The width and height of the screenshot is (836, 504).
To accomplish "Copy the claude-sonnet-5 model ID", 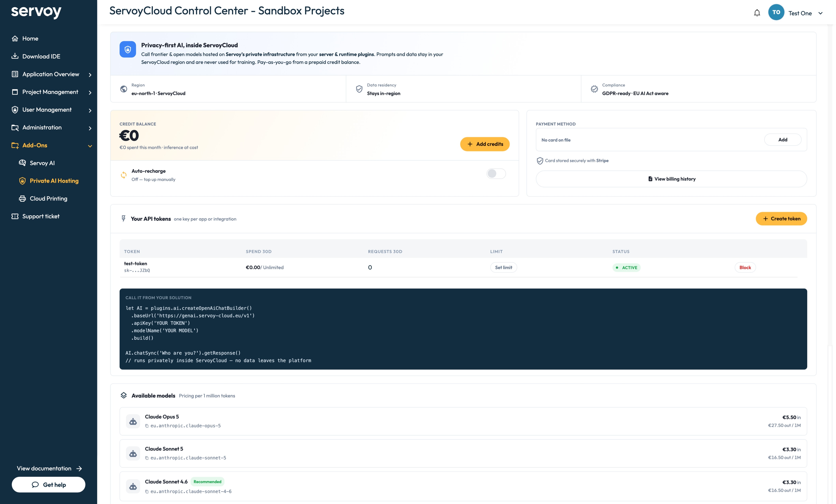I will point(147,458).
